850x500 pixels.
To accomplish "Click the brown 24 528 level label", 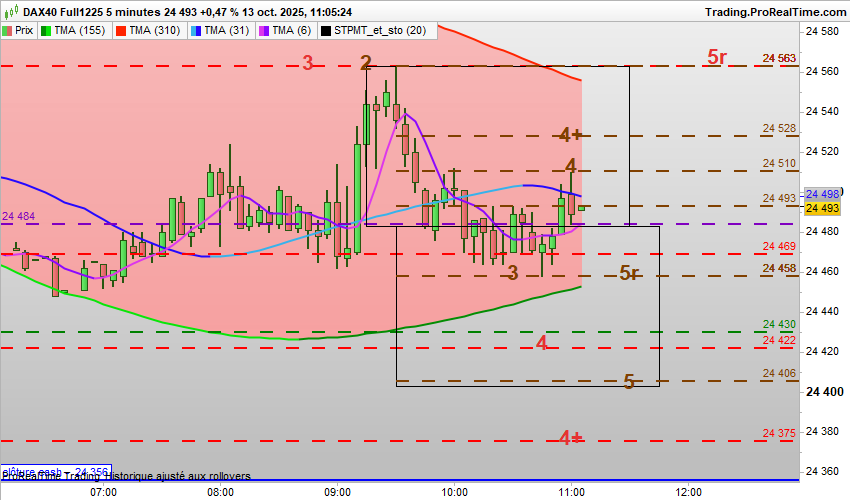I will (779, 129).
